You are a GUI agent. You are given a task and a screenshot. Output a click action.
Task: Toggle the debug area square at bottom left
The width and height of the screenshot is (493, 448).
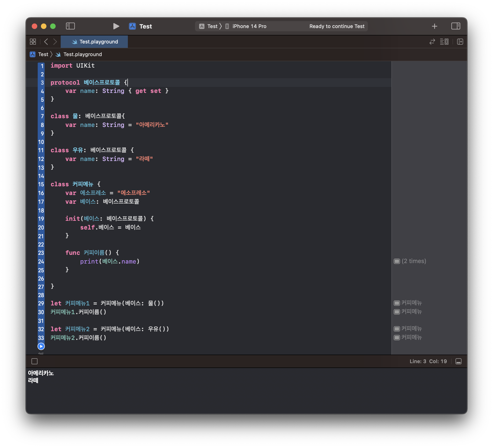(x=34, y=361)
